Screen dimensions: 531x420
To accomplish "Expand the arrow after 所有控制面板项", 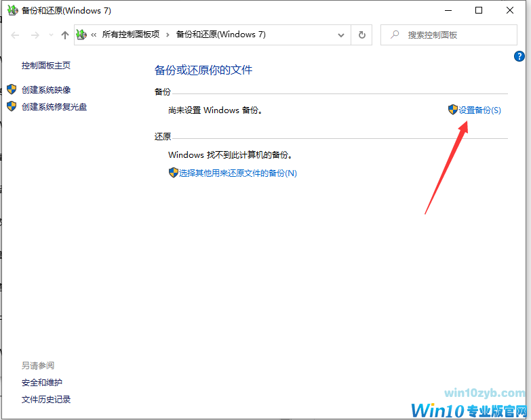I will coord(168,35).
